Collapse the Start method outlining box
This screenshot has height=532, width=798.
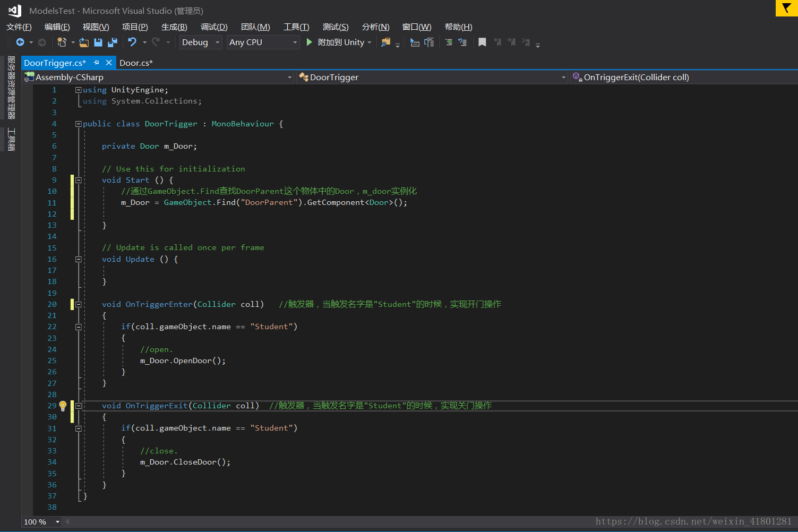(79, 180)
